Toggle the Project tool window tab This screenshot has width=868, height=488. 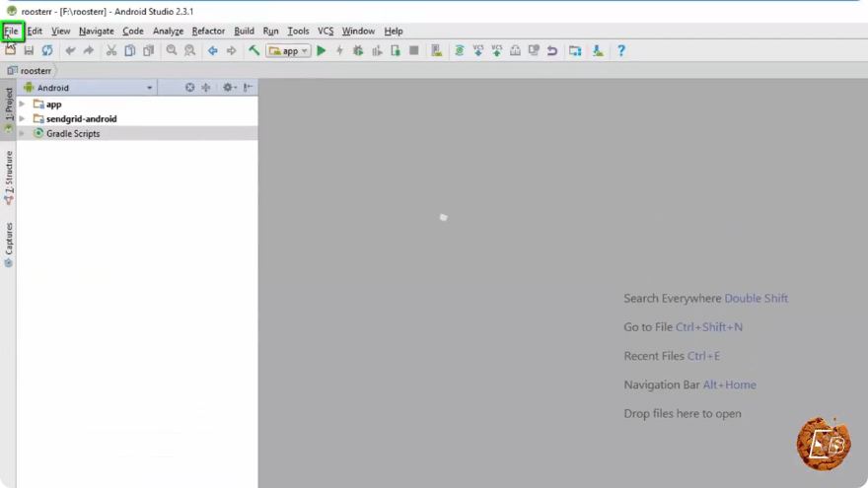point(8,109)
